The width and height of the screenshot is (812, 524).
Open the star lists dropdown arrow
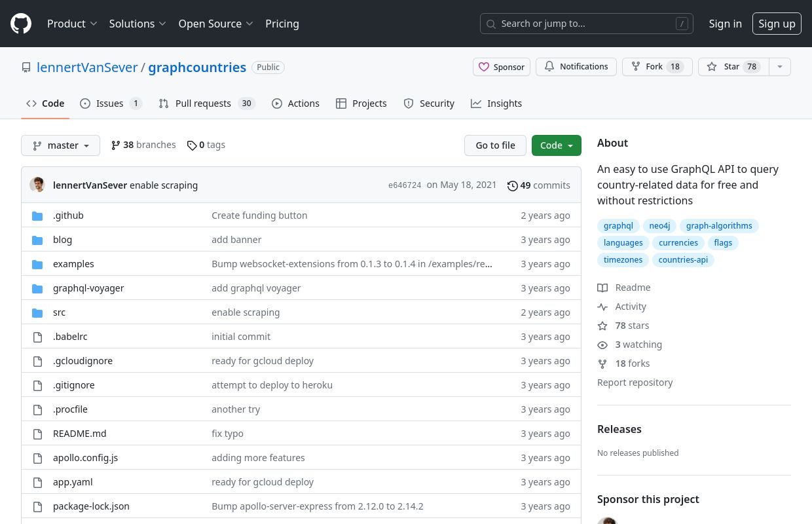click(779, 67)
